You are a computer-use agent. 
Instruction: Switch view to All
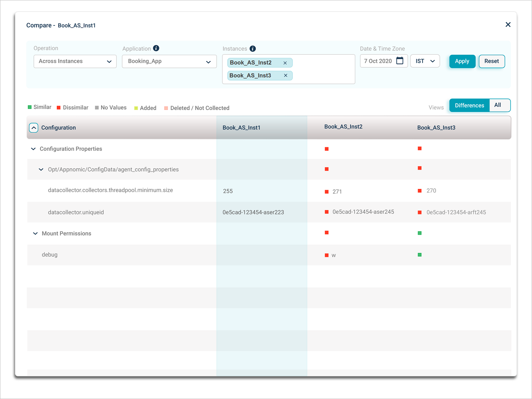coord(498,105)
